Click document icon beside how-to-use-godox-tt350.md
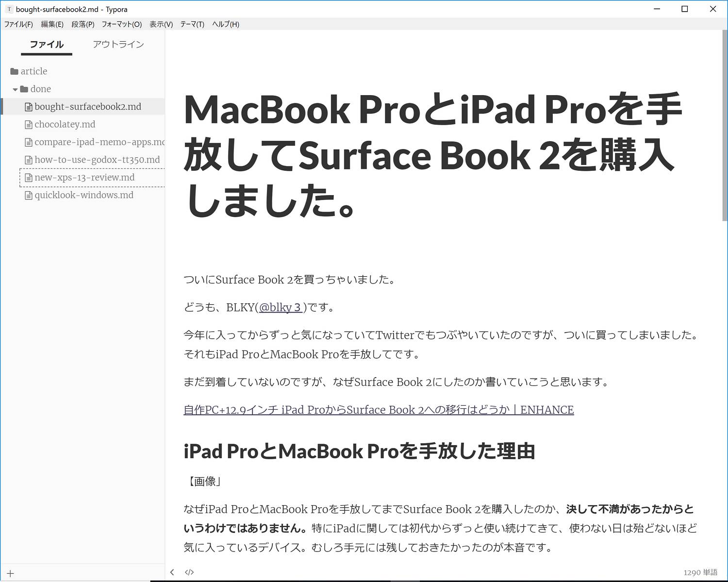This screenshot has width=728, height=582. tap(29, 160)
